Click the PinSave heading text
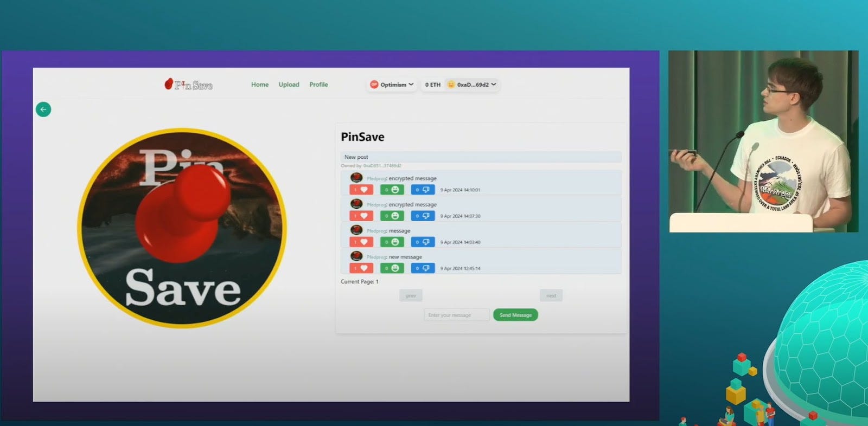Screen dimensions: 868x426 point(362,137)
